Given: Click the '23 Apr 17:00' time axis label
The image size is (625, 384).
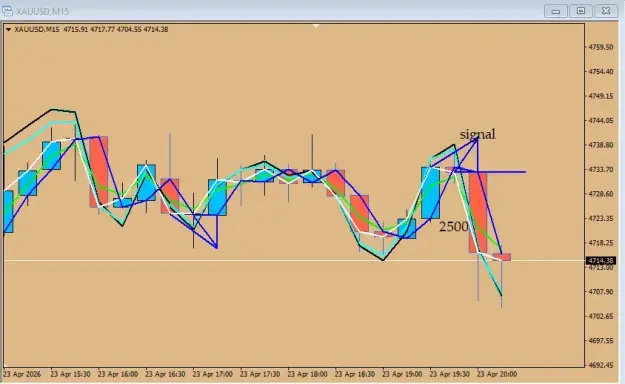Looking at the screenshot, I should 212,374.
